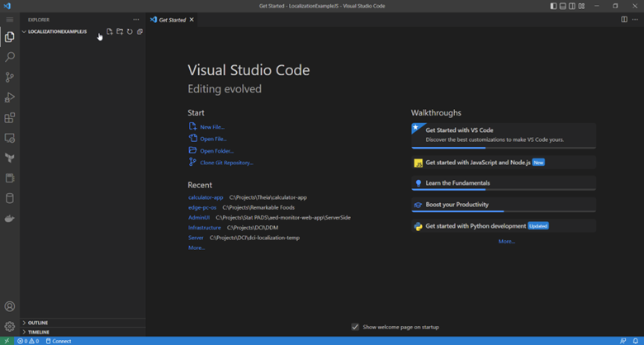The height and width of the screenshot is (345, 644).
Task: Open recent project Server
Action: [196, 238]
